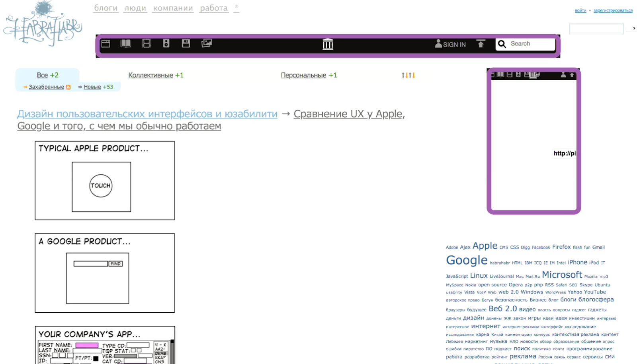Click the интернет tag in the tag cloud
Viewport: 637px width, 364px height.
pos(486,326)
